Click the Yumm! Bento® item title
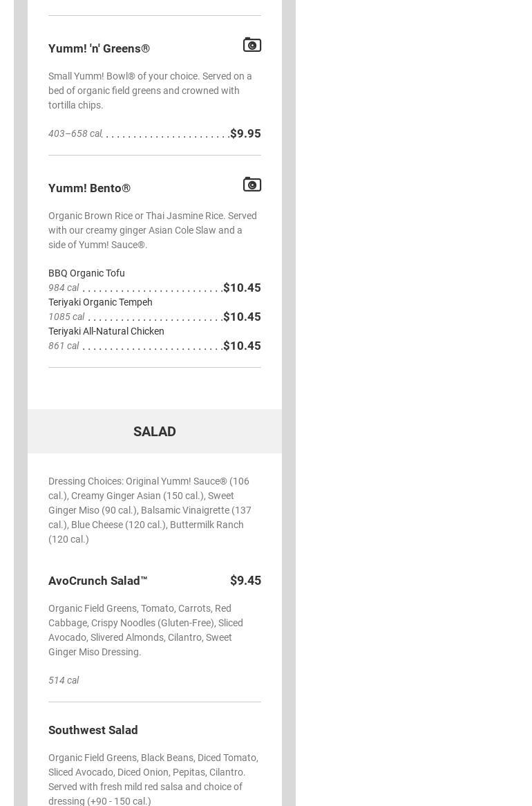Viewport: 532px width, 806px height. 89,188
